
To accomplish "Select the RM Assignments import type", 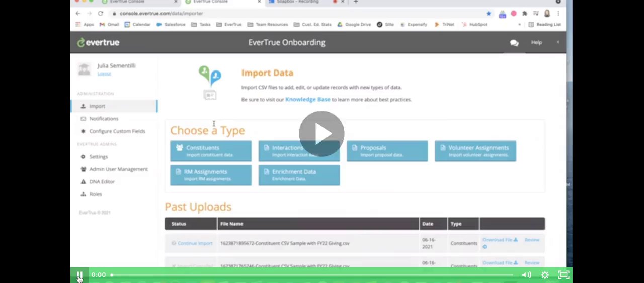I will click(211, 175).
